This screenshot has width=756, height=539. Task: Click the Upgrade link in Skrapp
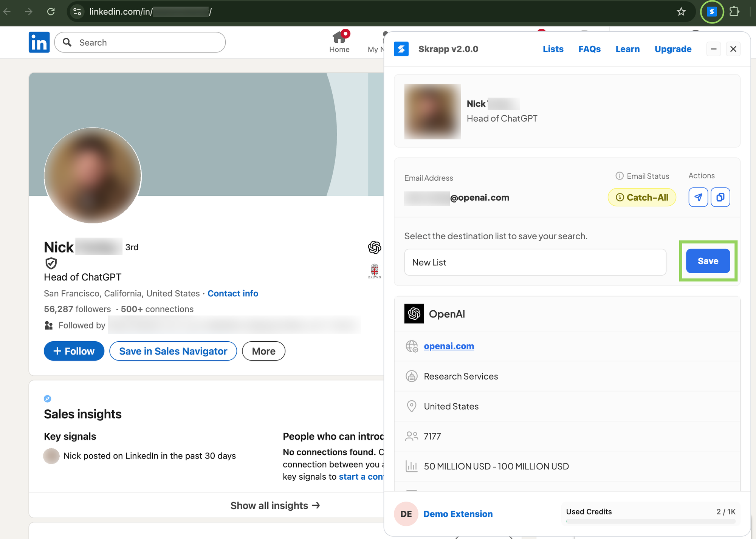[673, 49]
